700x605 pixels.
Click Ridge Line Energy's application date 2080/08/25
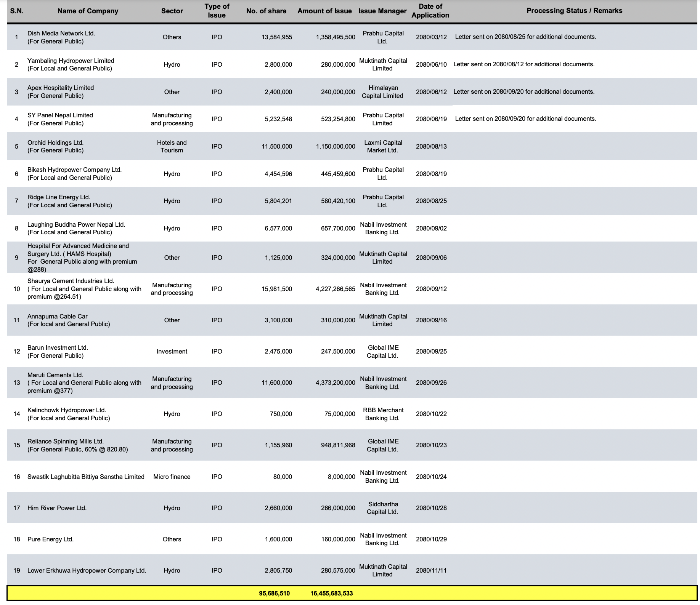(431, 201)
